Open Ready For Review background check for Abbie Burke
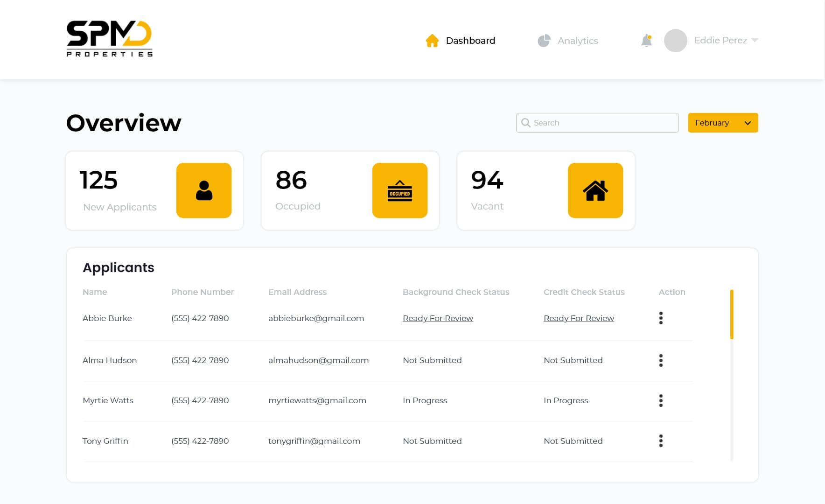Screen dimensions: 825x504 tap(438, 318)
